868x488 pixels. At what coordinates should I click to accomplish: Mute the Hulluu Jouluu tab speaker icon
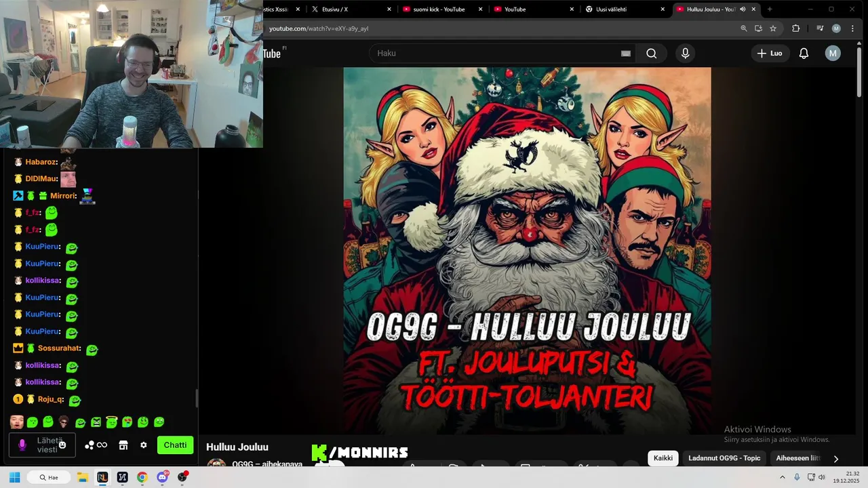click(x=743, y=9)
